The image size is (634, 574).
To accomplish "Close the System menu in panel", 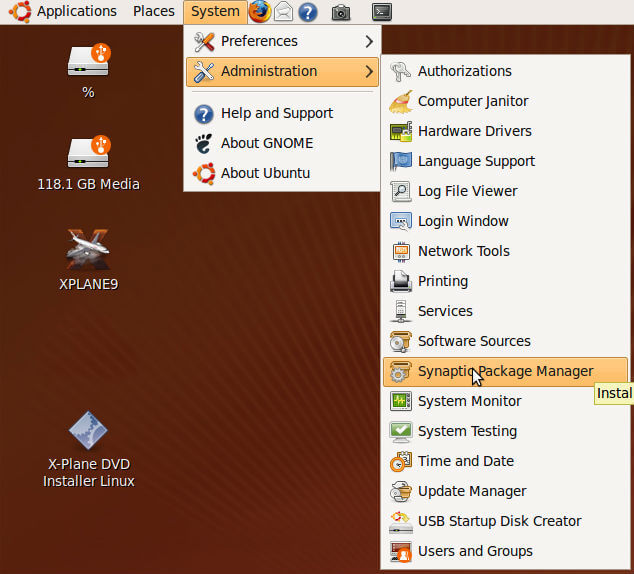I will coord(215,12).
